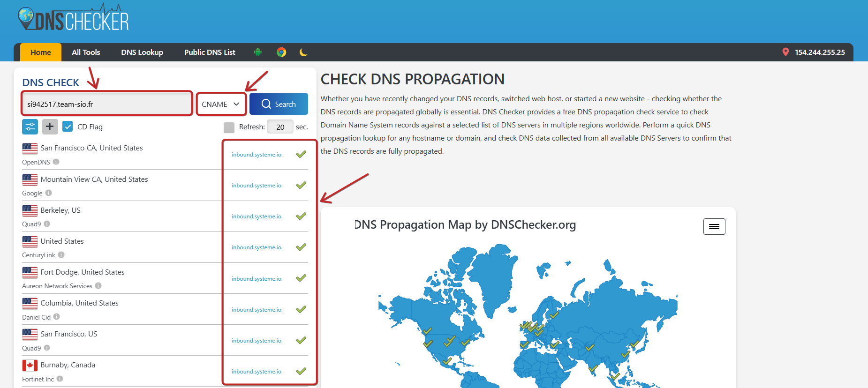This screenshot has width=868, height=388.
Task: Enable the Refresh checkbox
Action: (x=229, y=127)
